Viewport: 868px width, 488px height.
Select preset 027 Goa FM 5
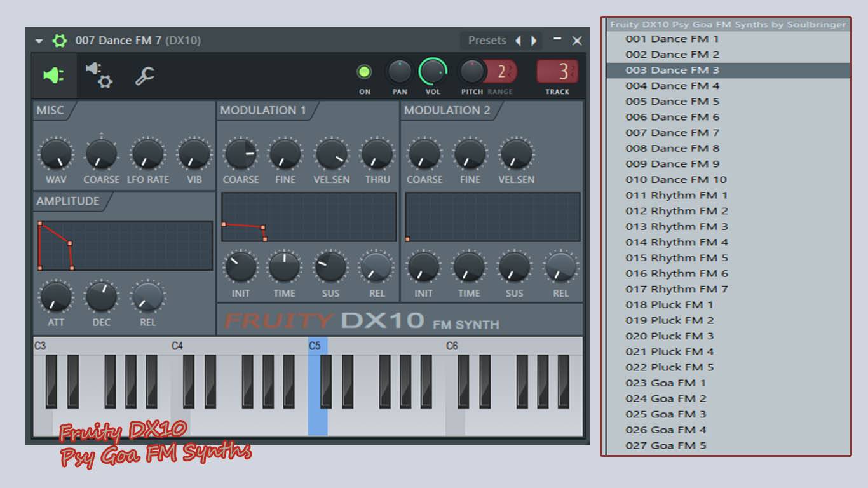(x=728, y=445)
